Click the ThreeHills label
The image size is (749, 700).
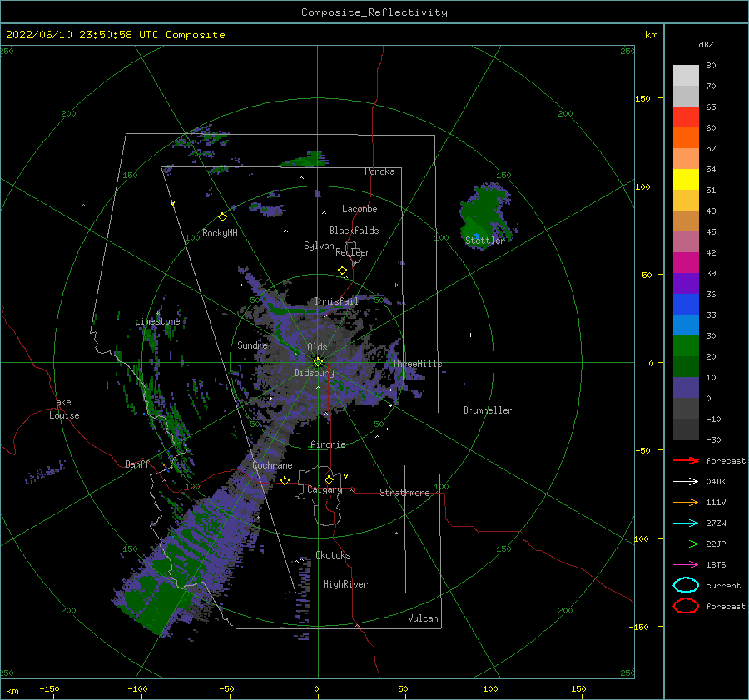pyautogui.click(x=418, y=364)
